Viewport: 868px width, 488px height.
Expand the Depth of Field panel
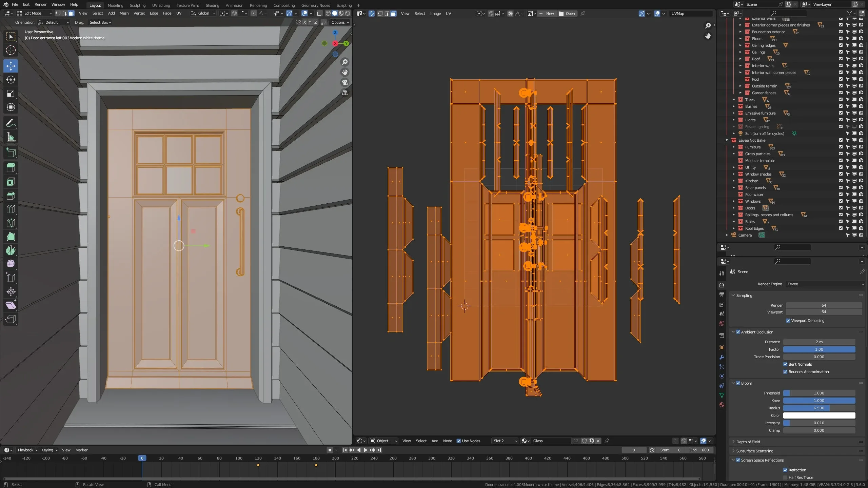click(x=748, y=442)
